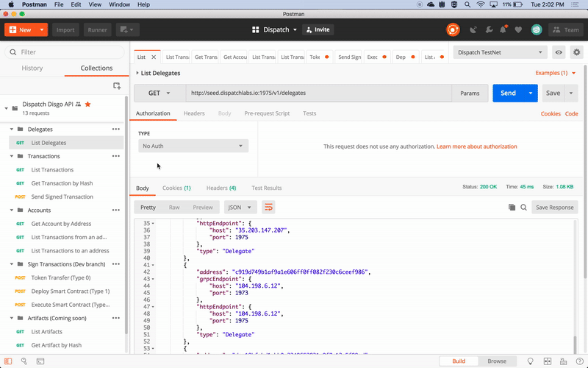Create a new collection icon
This screenshot has width=588, height=368.
(x=117, y=86)
